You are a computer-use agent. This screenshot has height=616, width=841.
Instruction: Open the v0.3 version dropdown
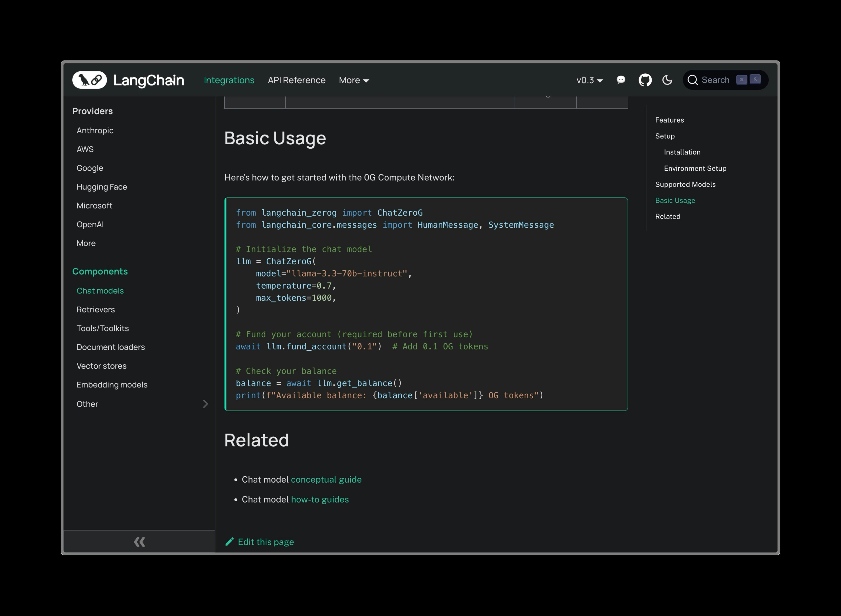pos(589,80)
